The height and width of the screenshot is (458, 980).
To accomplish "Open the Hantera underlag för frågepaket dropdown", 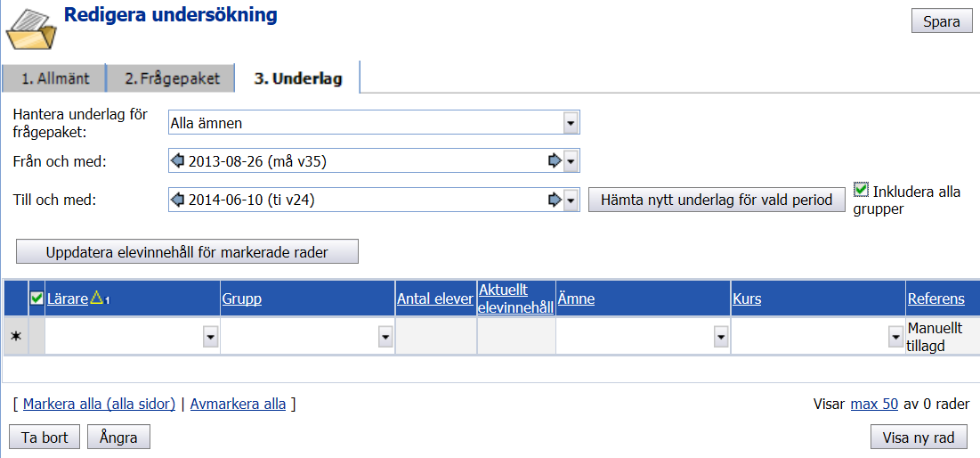I will click(x=571, y=123).
